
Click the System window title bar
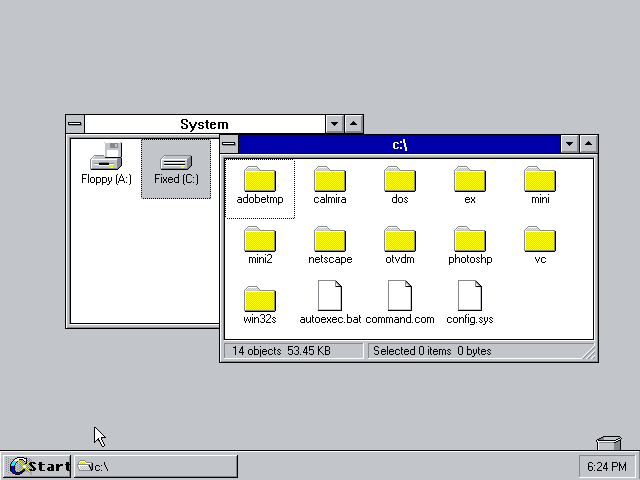204,124
